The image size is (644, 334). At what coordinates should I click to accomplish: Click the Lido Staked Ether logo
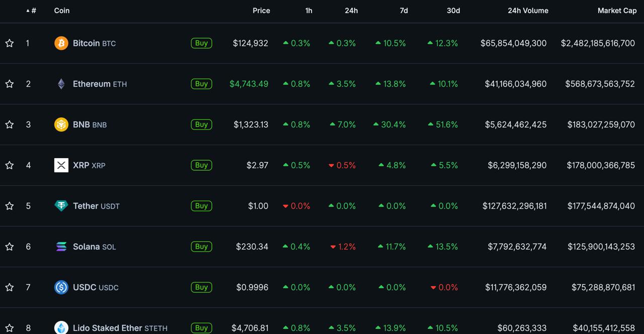(x=61, y=327)
